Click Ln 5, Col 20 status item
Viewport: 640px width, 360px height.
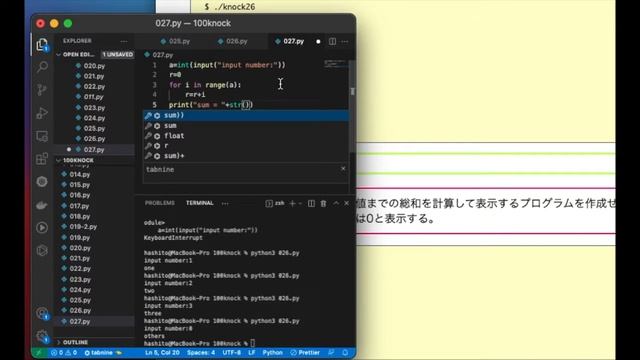point(162,353)
